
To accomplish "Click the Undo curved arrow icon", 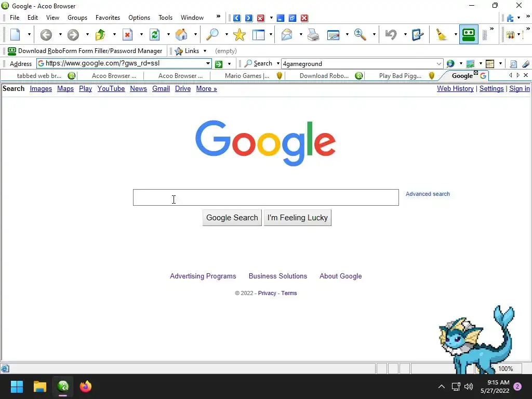I will point(391,35).
